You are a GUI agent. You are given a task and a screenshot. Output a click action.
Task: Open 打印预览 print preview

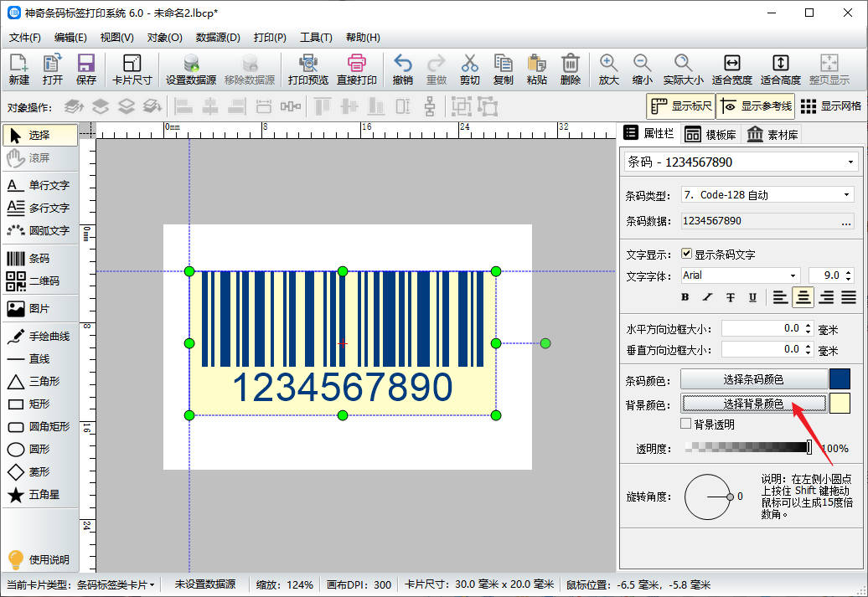coord(307,69)
